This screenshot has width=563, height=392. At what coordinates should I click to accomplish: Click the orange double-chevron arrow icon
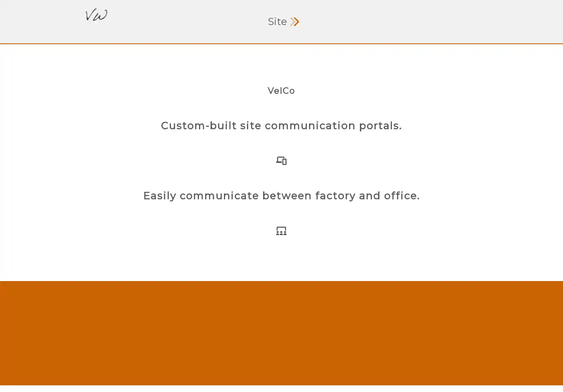[x=295, y=22]
